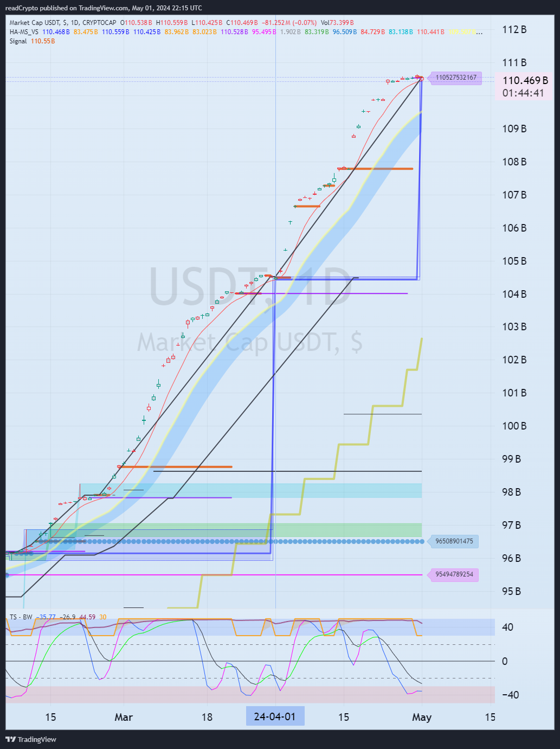Click the 99 B price axis label
Viewport: 560px width, 749px height.
tap(512, 459)
